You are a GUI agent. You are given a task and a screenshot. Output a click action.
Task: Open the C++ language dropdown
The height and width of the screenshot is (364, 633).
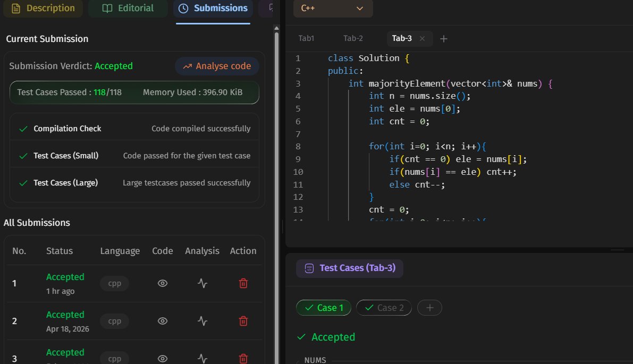click(x=333, y=8)
